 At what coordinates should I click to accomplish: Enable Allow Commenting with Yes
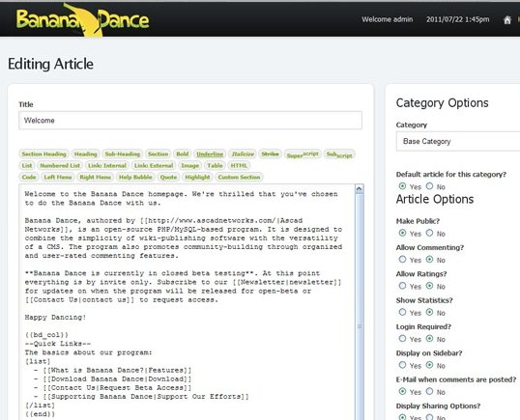point(402,260)
